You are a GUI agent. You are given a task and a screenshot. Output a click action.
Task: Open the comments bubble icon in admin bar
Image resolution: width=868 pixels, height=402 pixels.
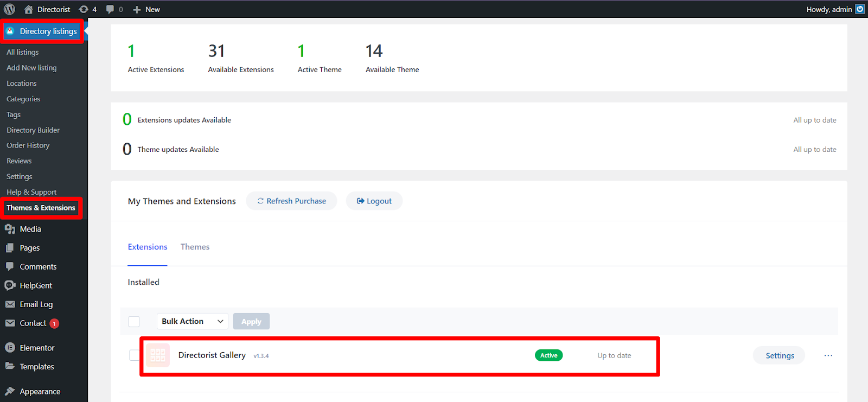coord(110,9)
